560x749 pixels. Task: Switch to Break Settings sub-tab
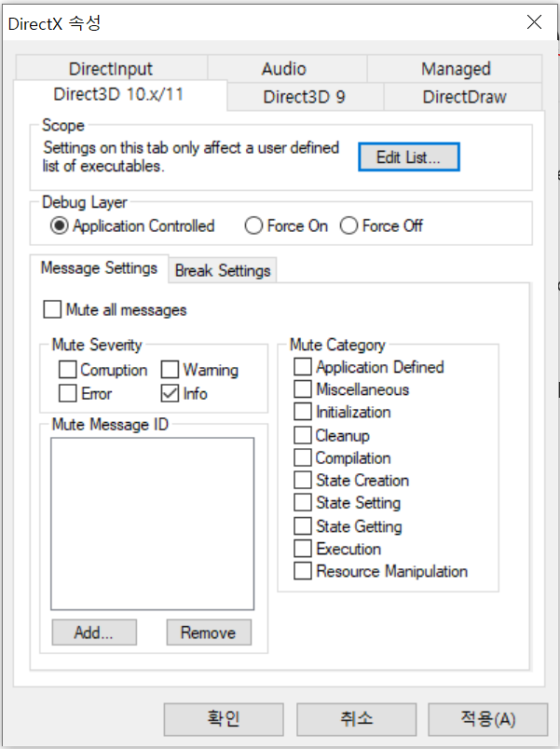click(223, 270)
